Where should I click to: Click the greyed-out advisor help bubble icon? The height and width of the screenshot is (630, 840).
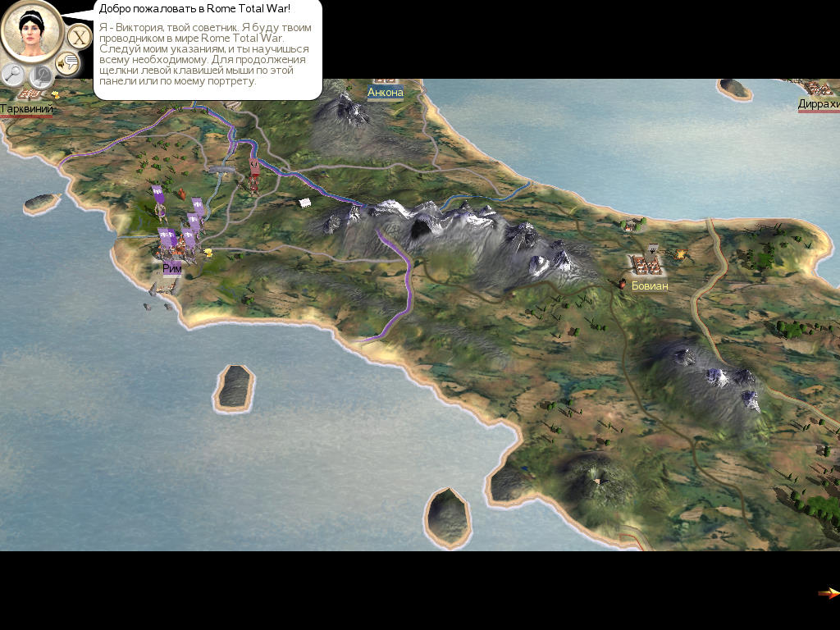(41, 76)
